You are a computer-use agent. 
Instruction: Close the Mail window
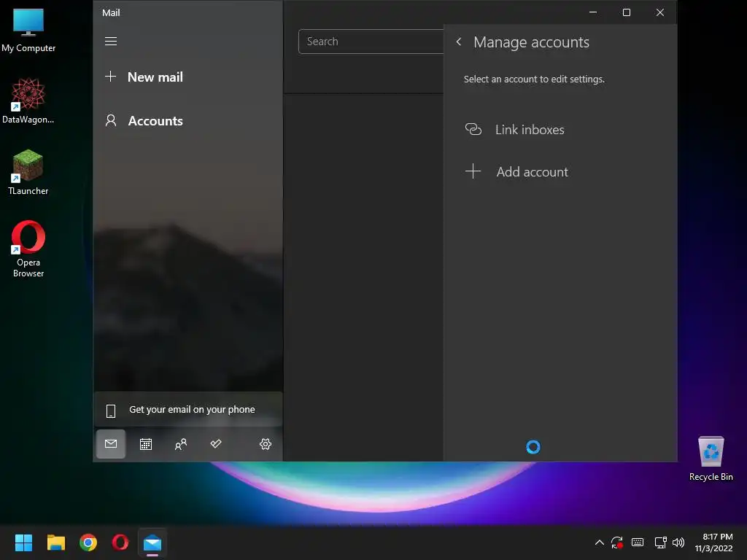click(659, 12)
